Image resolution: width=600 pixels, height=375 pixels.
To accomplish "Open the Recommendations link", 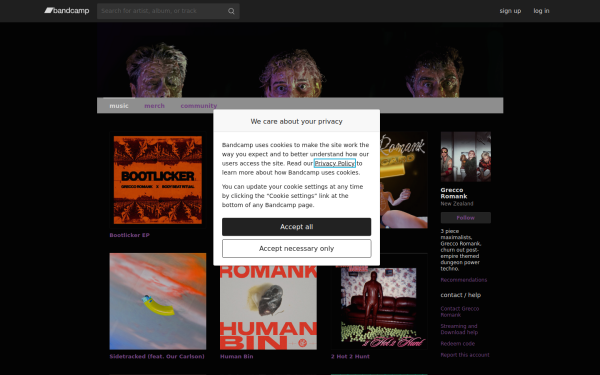I will point(464,280).
